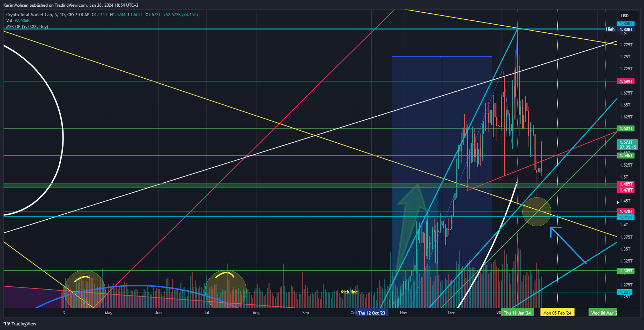Select the 1.485T red price label
The width and height of the screenshot is (644, 330).
[626, 184]
